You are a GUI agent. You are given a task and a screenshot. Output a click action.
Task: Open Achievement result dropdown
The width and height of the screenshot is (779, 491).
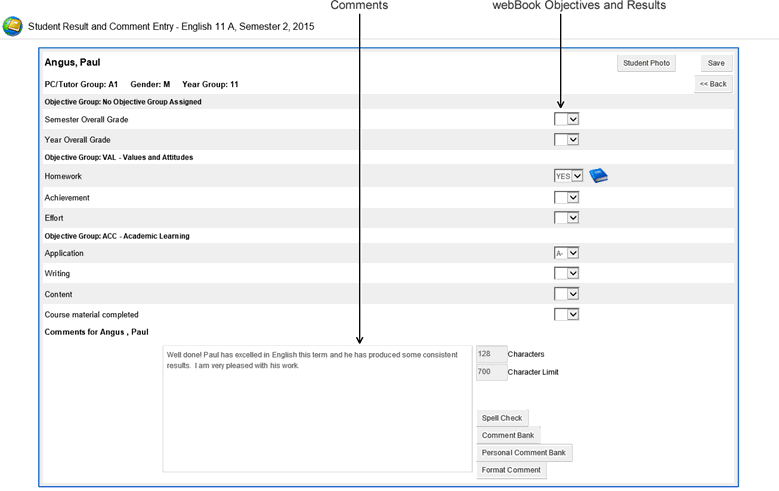click(x=566, y=197)
